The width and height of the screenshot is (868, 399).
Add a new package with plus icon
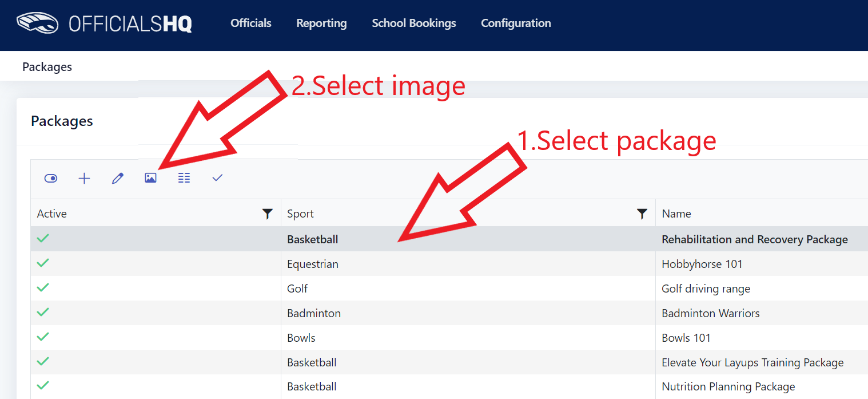pyautogui.click(x=84, y=179)
